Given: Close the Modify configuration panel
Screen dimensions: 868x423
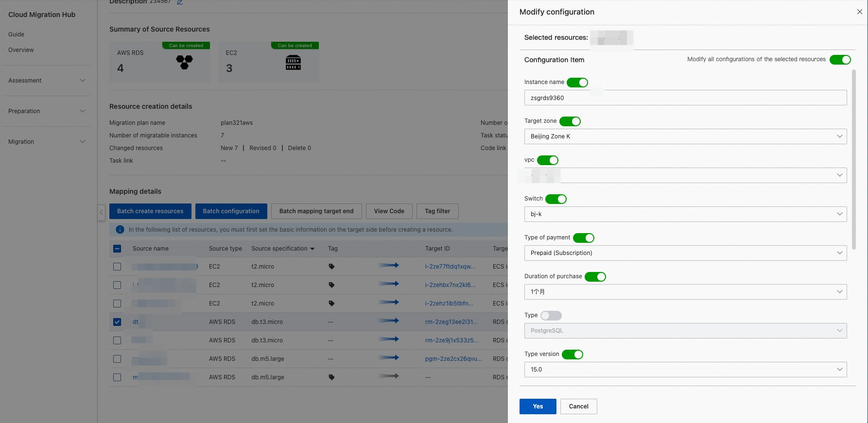Looking at the screenshot, I should click(859, 12).
